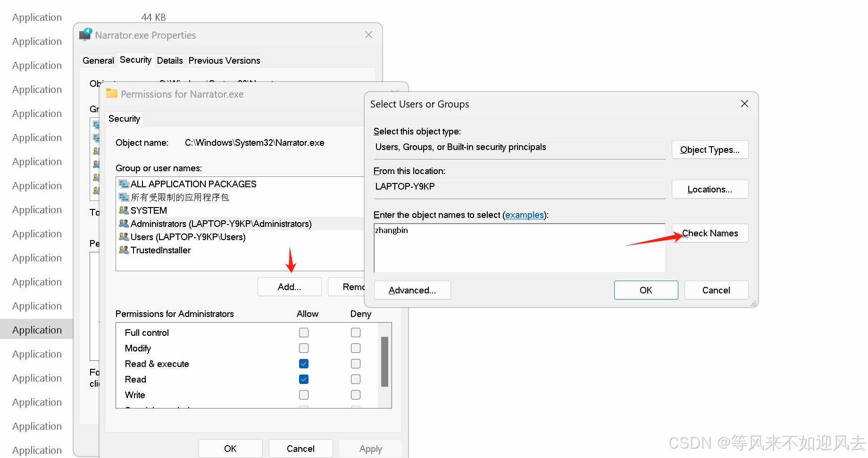The height and width of the screenshot is (458, 868).
Task: Select the SYSTEM user icon
Action: pyautogui.click(x=124, y=210)
